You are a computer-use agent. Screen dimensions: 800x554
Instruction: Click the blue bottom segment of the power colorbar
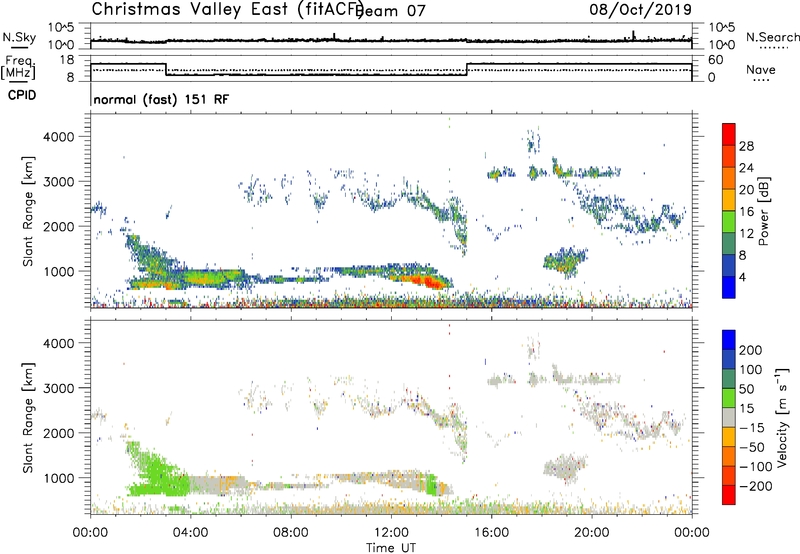pyautogui.click(x=729, y=287)
